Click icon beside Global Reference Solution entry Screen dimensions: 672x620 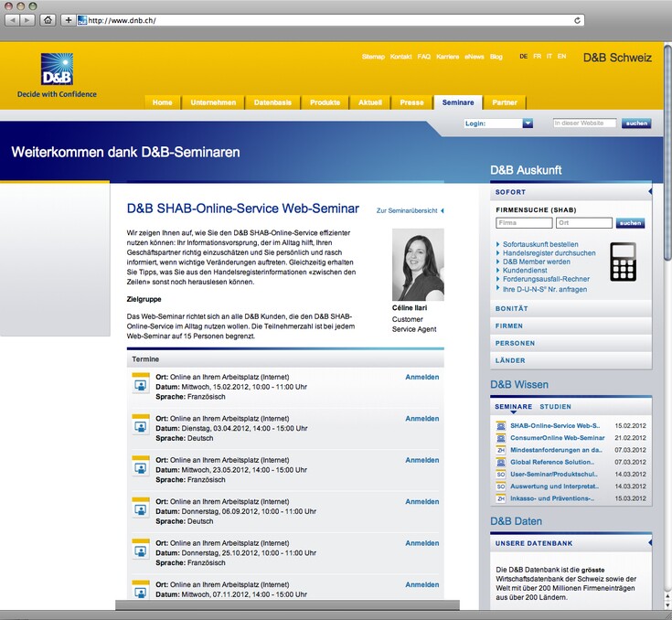tap(501, 462)
